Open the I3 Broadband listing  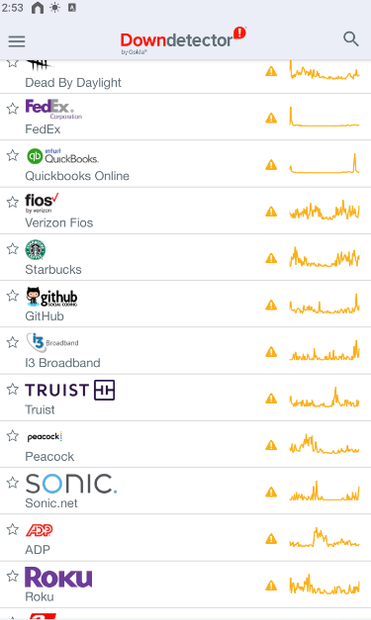click(186, 351)
